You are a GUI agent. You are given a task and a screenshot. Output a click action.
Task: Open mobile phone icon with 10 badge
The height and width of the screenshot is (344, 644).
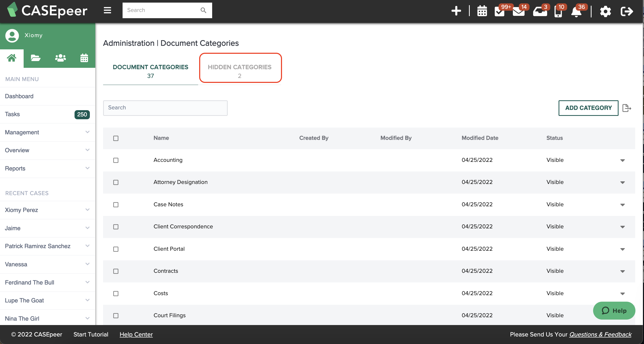click(x=558, y=11)
